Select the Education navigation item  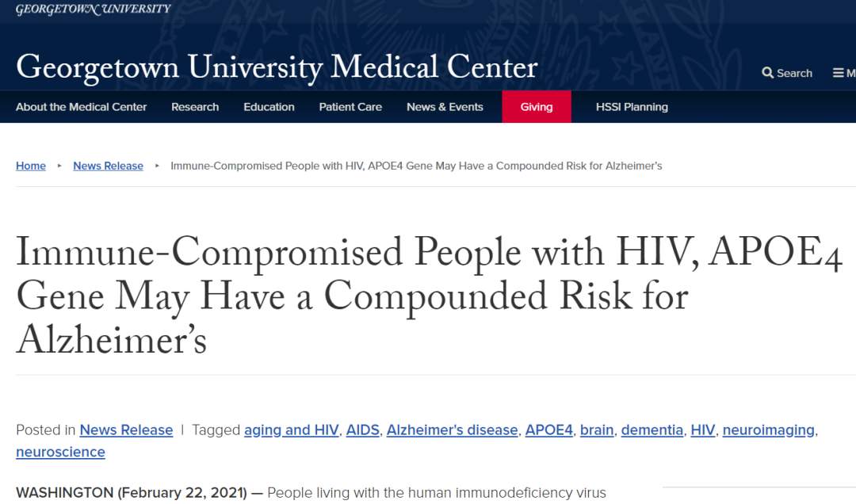[269, 107]
